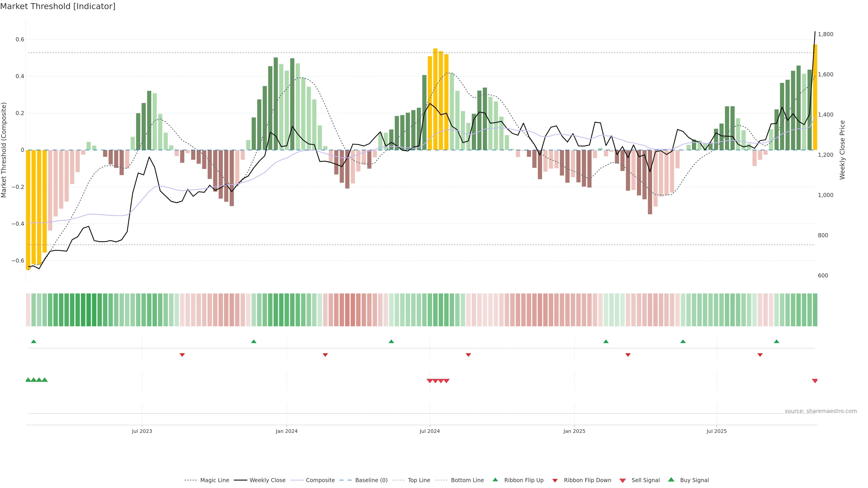Click the Jul 2024 x-axis label
Viewport: 868px width, 488px height.
[430, 431]
